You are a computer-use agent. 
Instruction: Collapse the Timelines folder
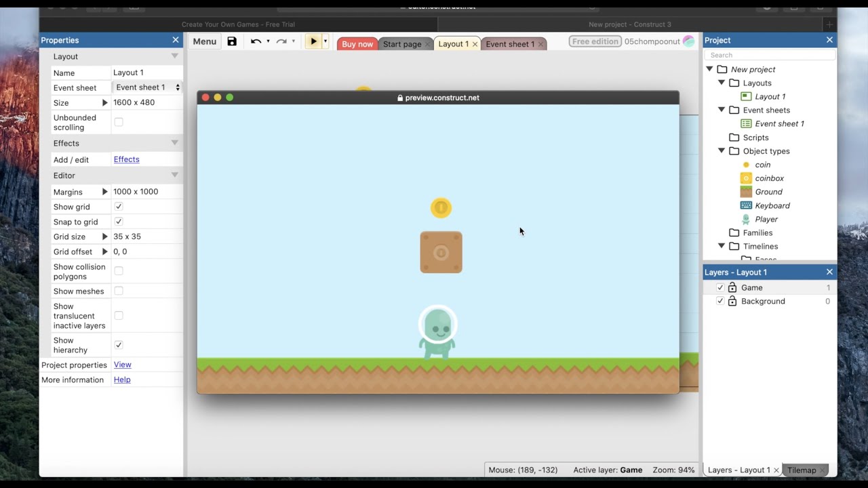pos(722,246)
